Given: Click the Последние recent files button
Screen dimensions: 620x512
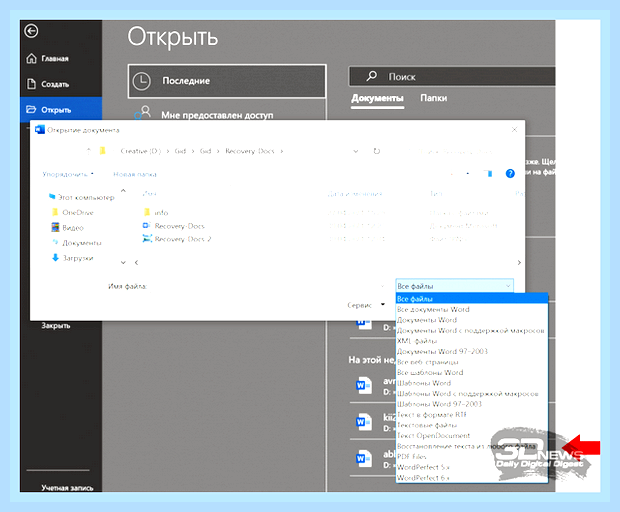Looking at the screenshot, I should (x=227, y=81).
